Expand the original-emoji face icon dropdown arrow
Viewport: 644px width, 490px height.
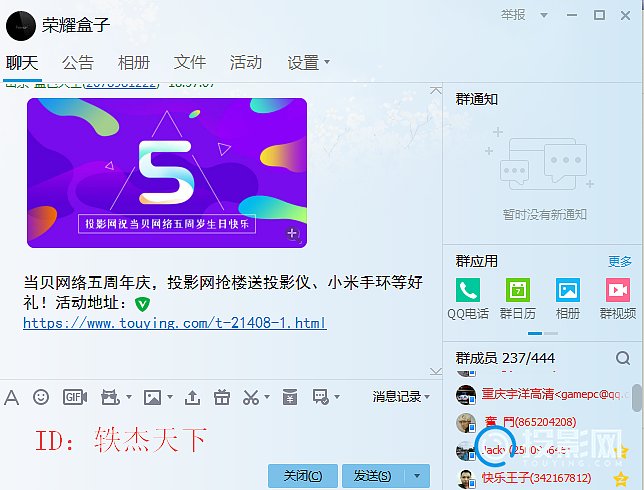click(129, 397)
